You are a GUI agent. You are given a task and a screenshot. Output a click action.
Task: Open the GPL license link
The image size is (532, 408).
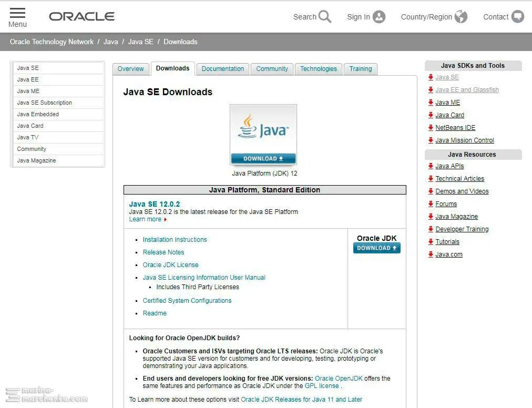tap(322, 385)
